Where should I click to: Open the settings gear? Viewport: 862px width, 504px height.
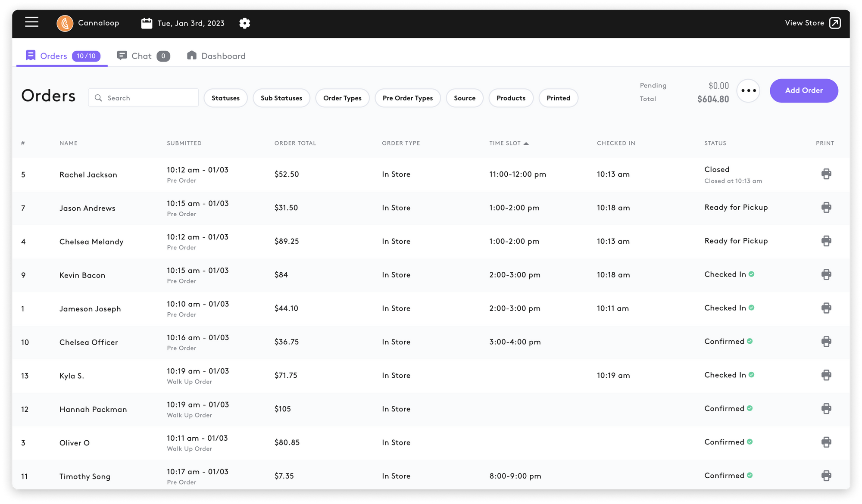point(244,23)
